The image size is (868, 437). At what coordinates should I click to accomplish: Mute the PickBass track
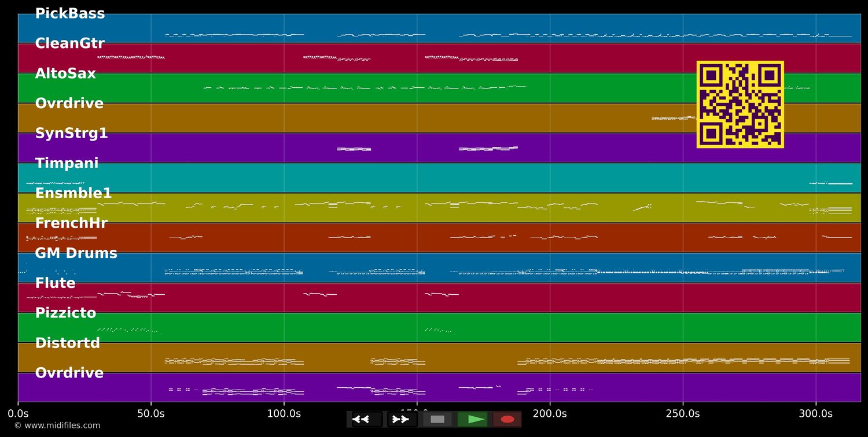(x=69, y=13)
